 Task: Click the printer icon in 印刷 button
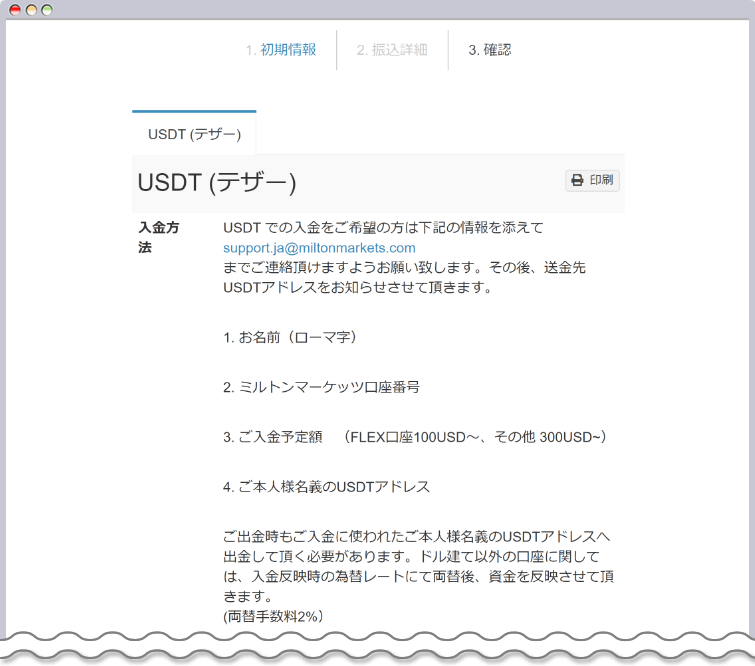577,180
